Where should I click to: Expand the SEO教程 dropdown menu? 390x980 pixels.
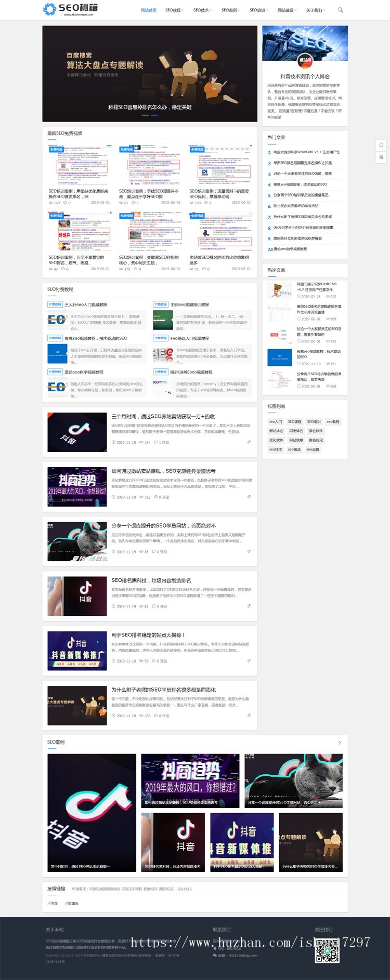click(174, 10)
